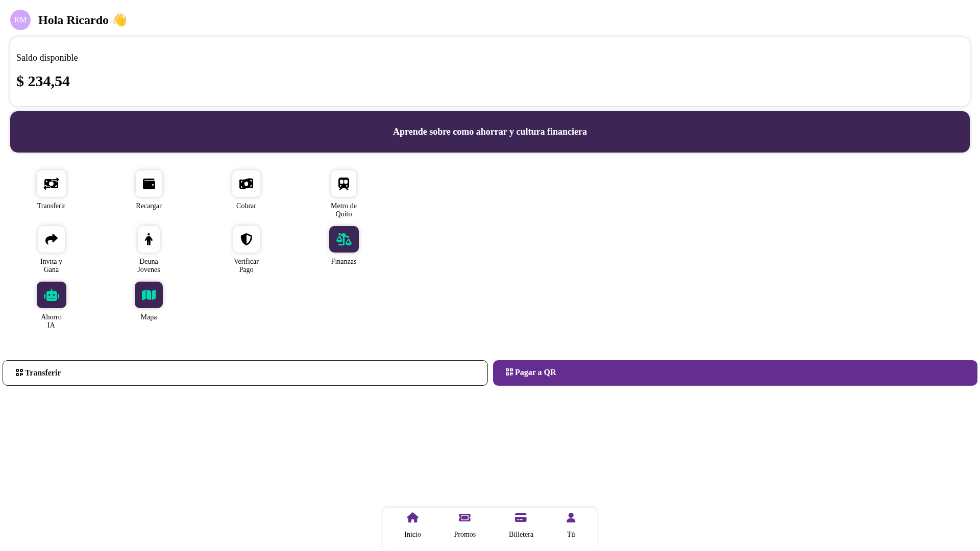Open the Deuna Jovenes person icon
This screenshot has width=980, height=551.
149,239
